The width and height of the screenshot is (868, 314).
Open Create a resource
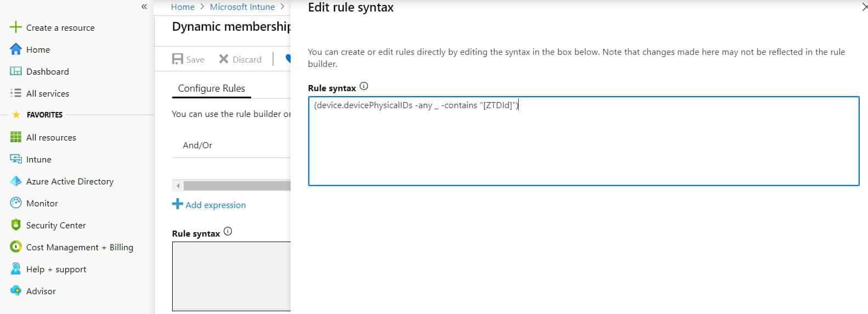tap(60, 27)
